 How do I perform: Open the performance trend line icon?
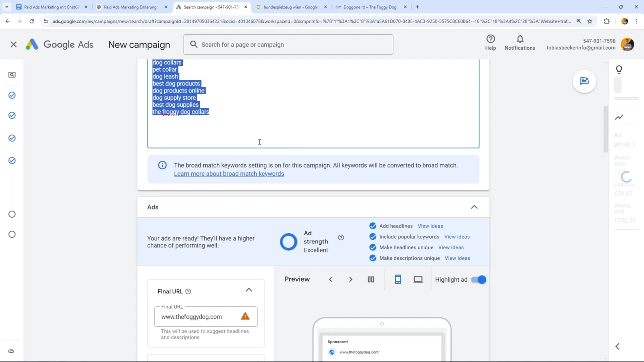(619, 117)
